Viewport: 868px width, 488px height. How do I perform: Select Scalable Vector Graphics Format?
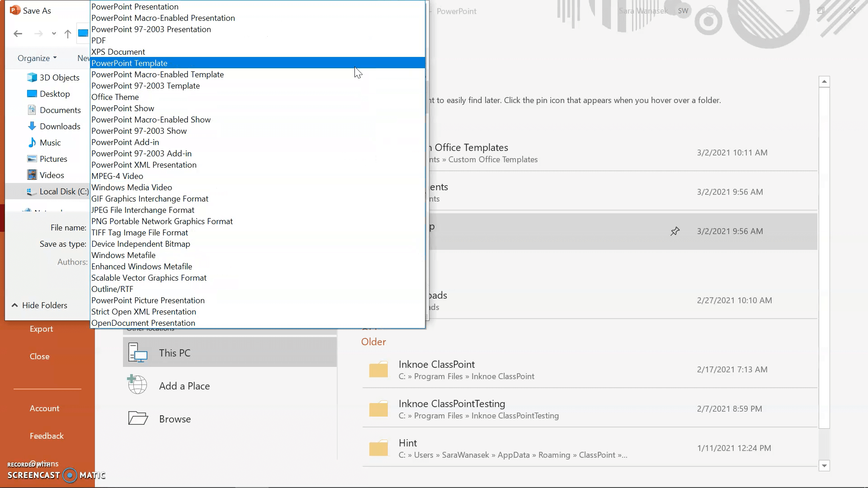(x=148, y=277)
